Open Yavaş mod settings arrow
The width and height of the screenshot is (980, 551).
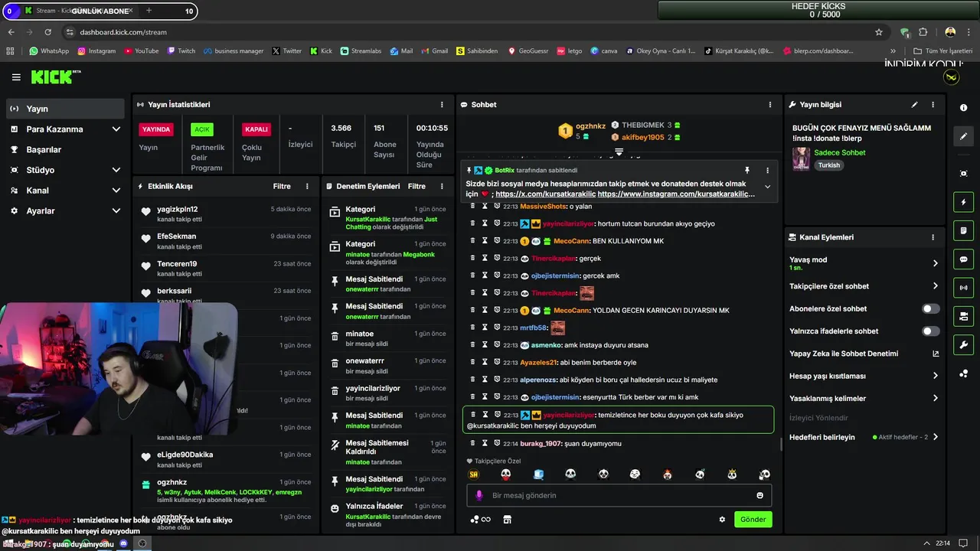[x=935, y=263]
